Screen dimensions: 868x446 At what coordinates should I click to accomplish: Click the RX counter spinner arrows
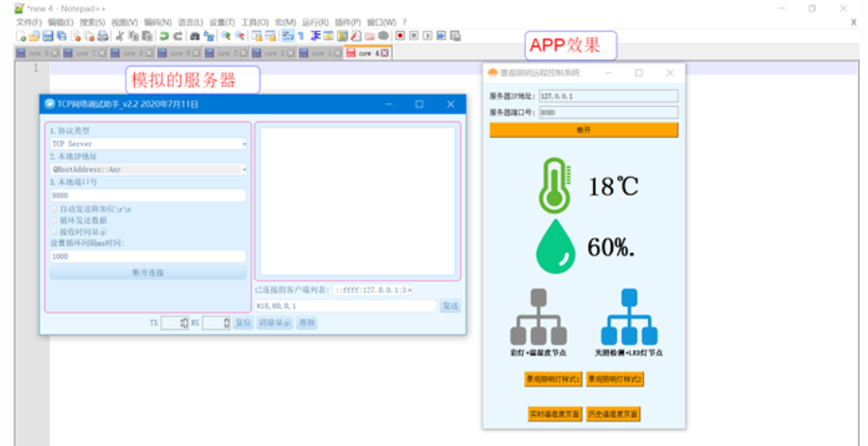(x=227, y=323)
